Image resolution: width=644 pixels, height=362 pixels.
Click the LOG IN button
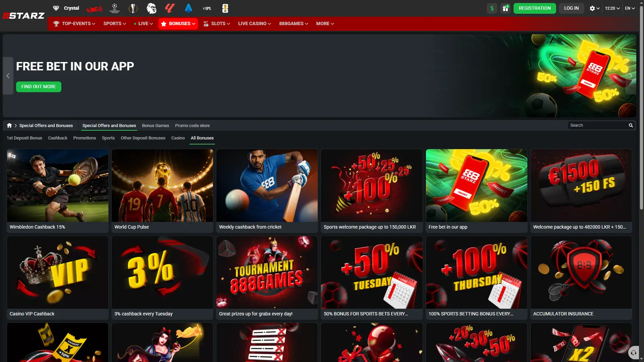click(571, 8)
